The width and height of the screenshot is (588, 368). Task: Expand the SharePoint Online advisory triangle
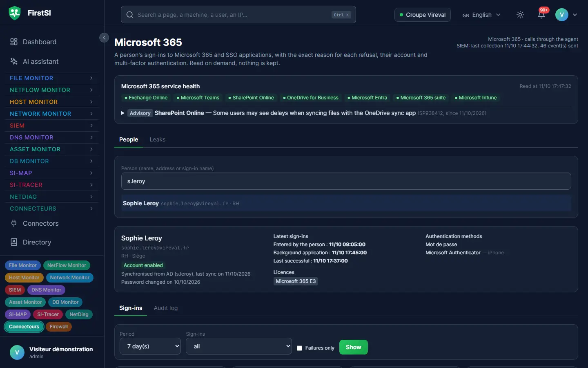point(123,113)
